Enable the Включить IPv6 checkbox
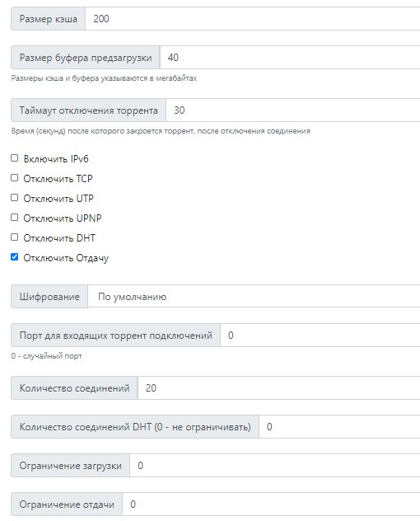The image size is (420, 521). [14, 158]
